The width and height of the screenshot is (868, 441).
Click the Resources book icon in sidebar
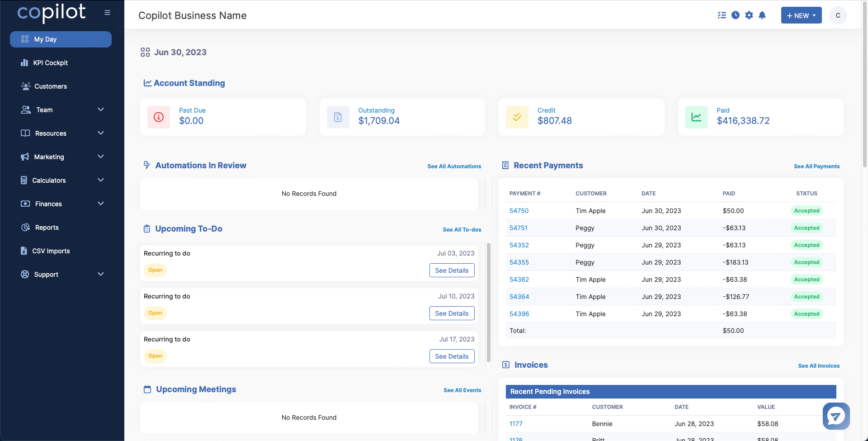(25, 133)
